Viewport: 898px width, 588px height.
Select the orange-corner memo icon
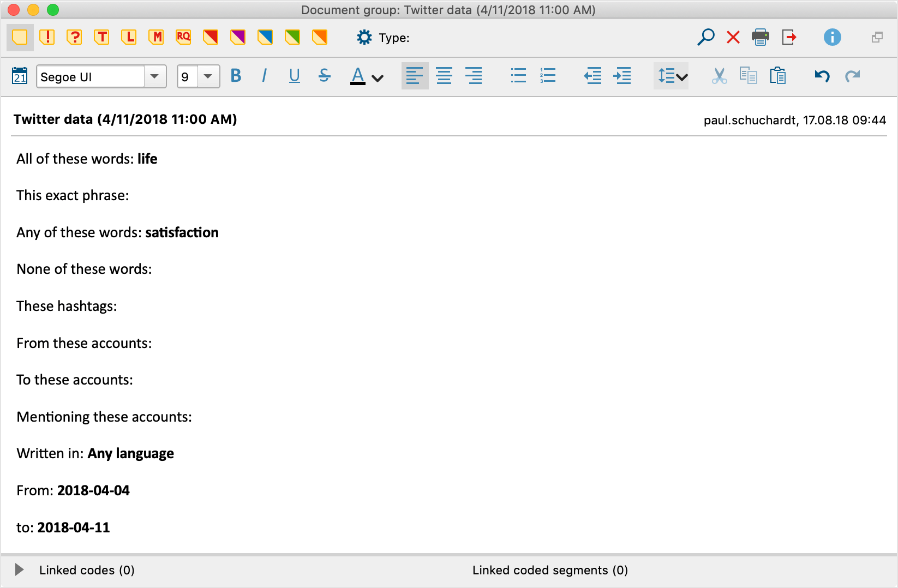(320, 37)
